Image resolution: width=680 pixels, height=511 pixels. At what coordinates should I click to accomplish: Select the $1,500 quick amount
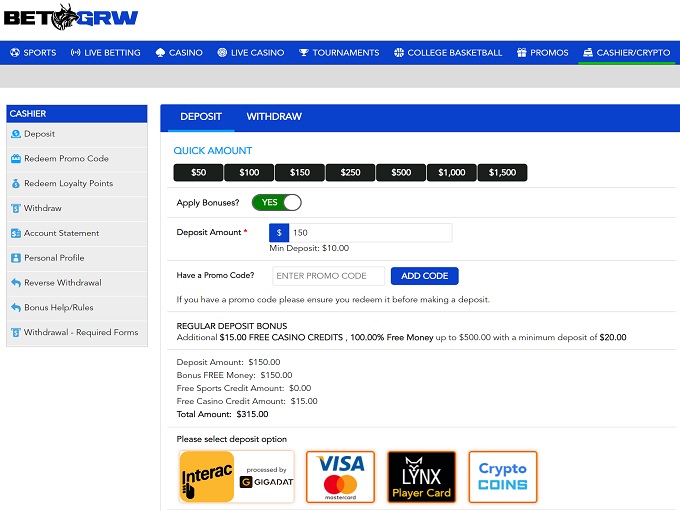pos(502,173)
